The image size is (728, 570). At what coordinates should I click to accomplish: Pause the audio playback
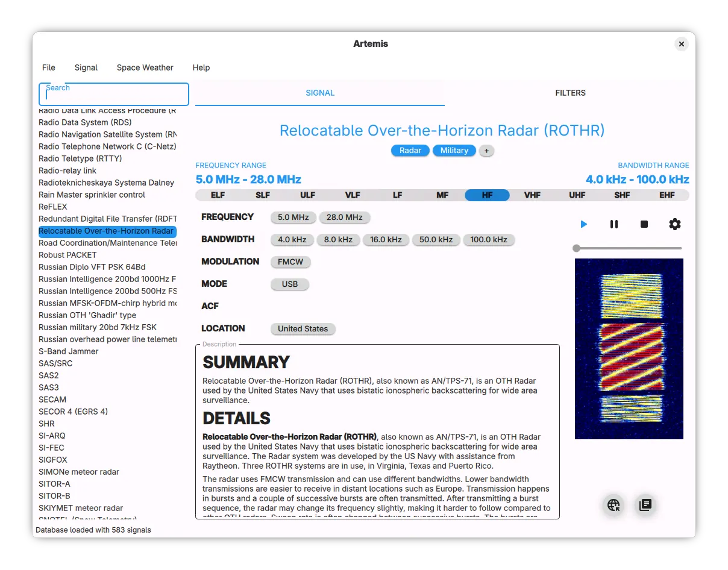coord(614,224)
